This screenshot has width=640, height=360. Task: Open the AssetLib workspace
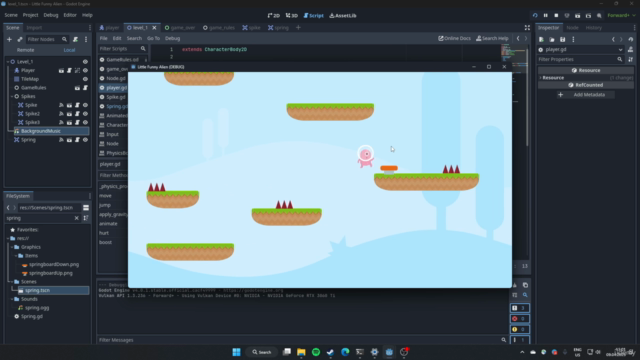[x=343, y=16]
